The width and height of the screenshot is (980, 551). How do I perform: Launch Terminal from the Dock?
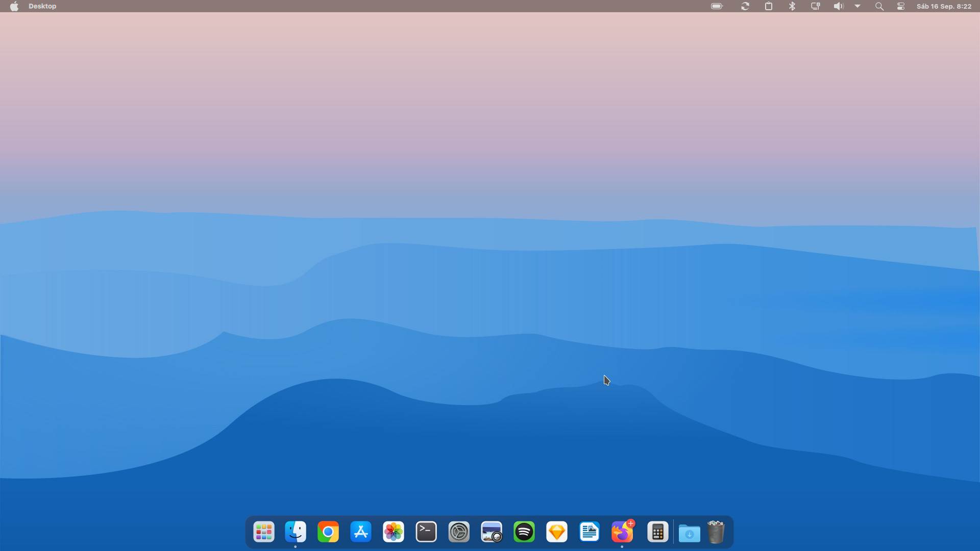(x=426, y=532)
